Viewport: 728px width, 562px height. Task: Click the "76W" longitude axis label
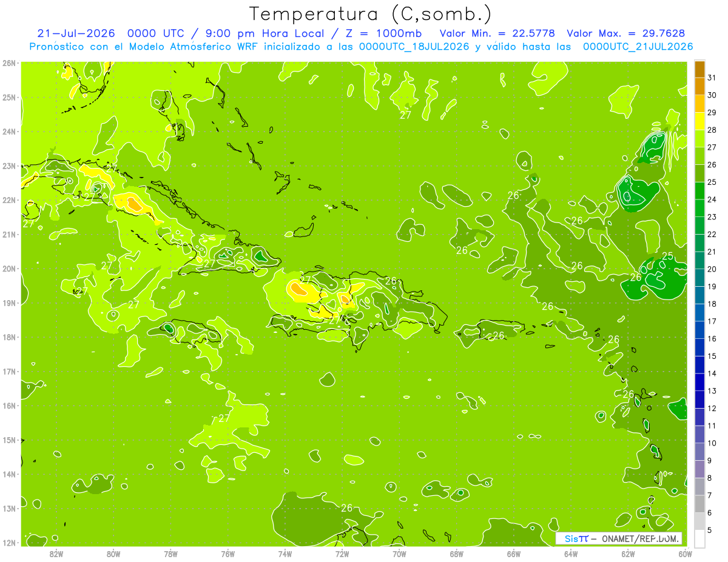228,554
